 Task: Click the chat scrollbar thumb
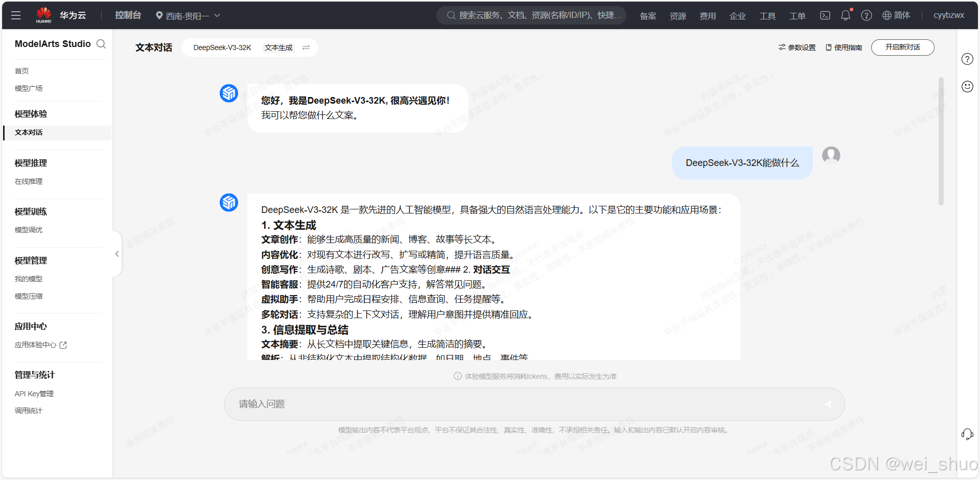click(941, 141)
